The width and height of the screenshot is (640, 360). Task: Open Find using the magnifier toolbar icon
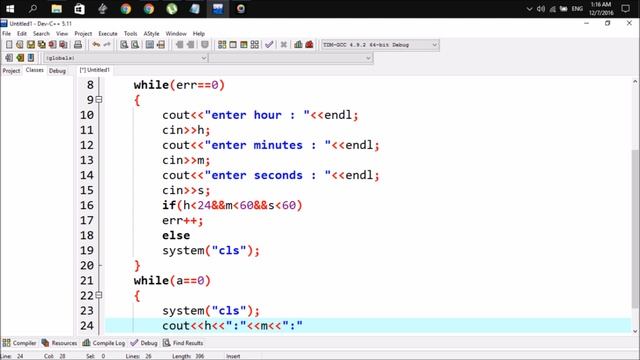pos(124,45)
